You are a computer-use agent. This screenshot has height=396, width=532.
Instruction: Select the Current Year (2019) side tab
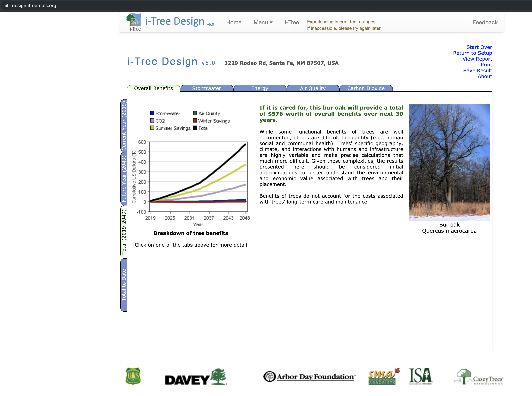(x=124, y=125)
